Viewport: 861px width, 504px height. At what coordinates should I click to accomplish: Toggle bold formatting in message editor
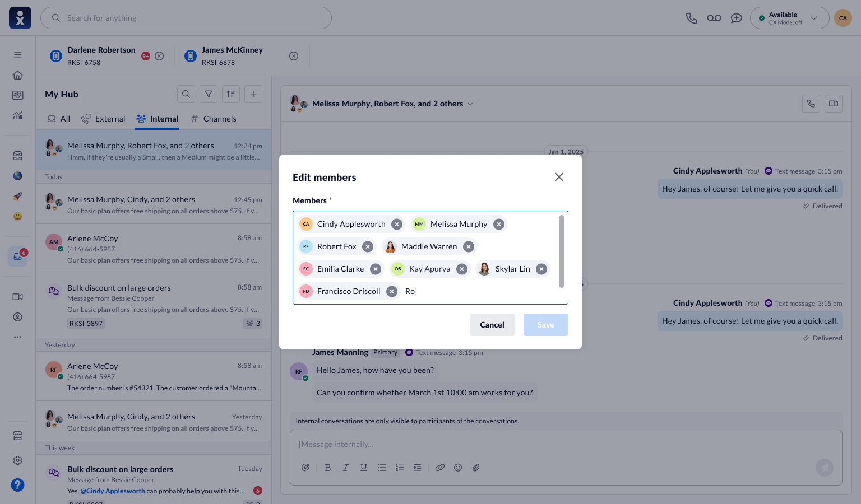pos(328,468)
